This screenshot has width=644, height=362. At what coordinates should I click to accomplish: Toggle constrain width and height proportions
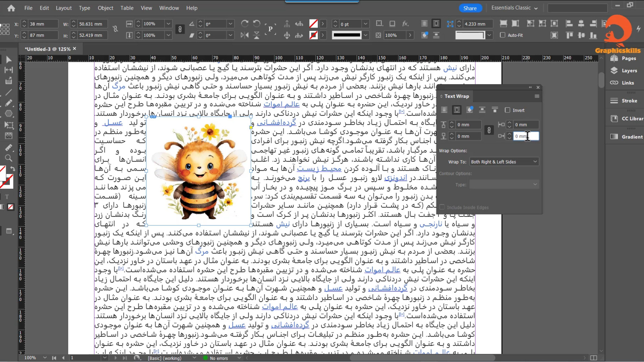click(x=115, y=29)
